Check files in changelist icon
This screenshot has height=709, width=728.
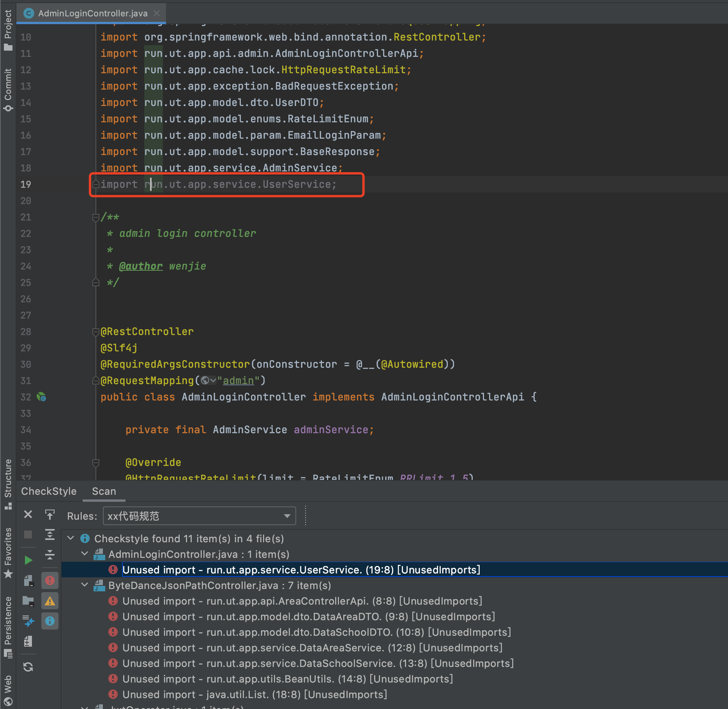(28, 641)
